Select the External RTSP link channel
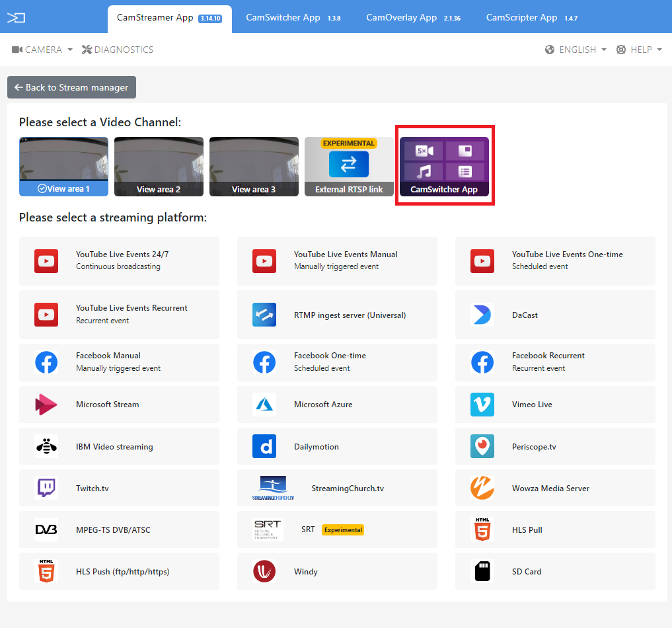Image resolution: width=672 pixels, height=628 pixels. click(x=349, y=167)
